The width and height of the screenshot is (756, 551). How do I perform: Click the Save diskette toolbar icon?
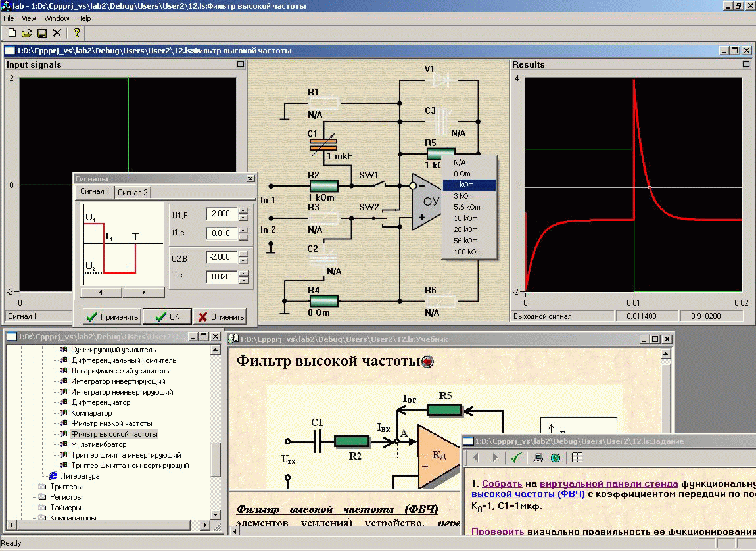[42, 33]
